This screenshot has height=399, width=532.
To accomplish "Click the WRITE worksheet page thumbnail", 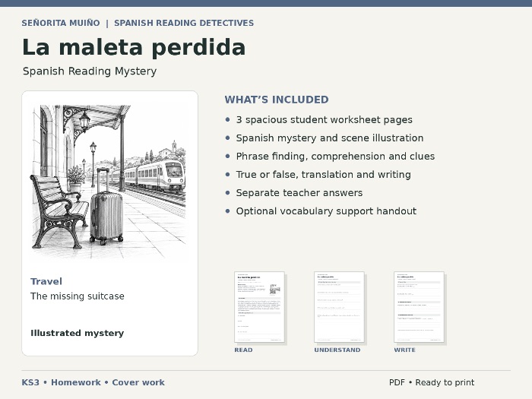I will click(x=419, y=307).
